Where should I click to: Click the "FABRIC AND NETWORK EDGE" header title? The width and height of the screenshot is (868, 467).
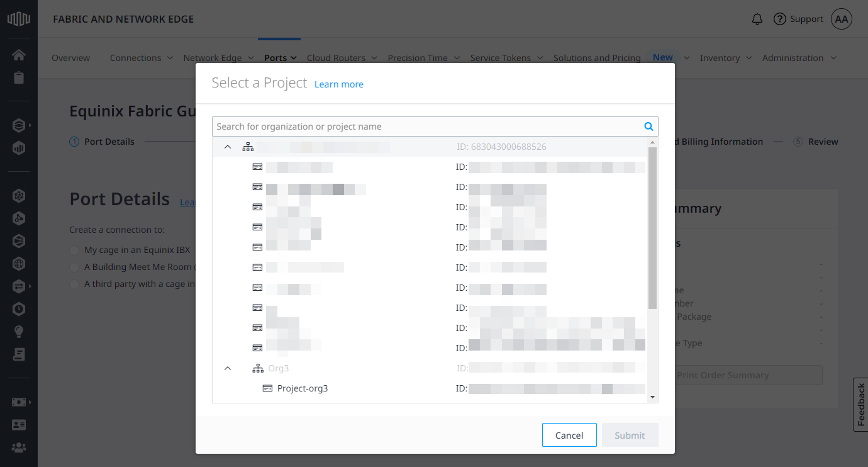click(x=123, y=19)
